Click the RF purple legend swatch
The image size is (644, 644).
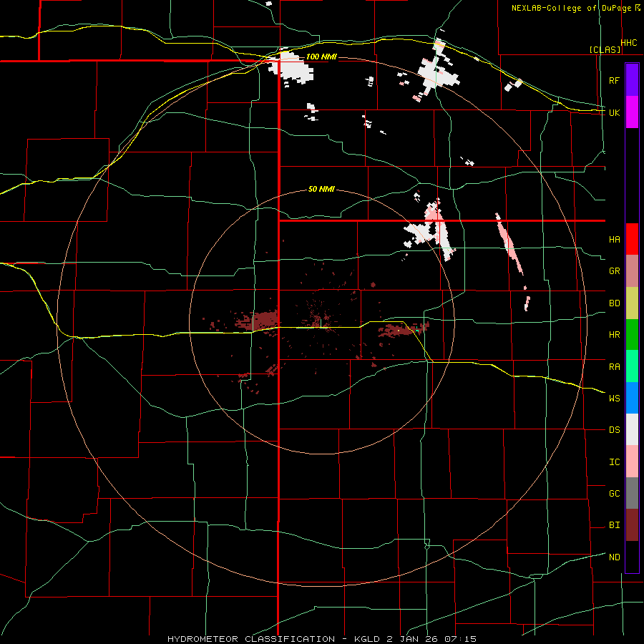632,80
